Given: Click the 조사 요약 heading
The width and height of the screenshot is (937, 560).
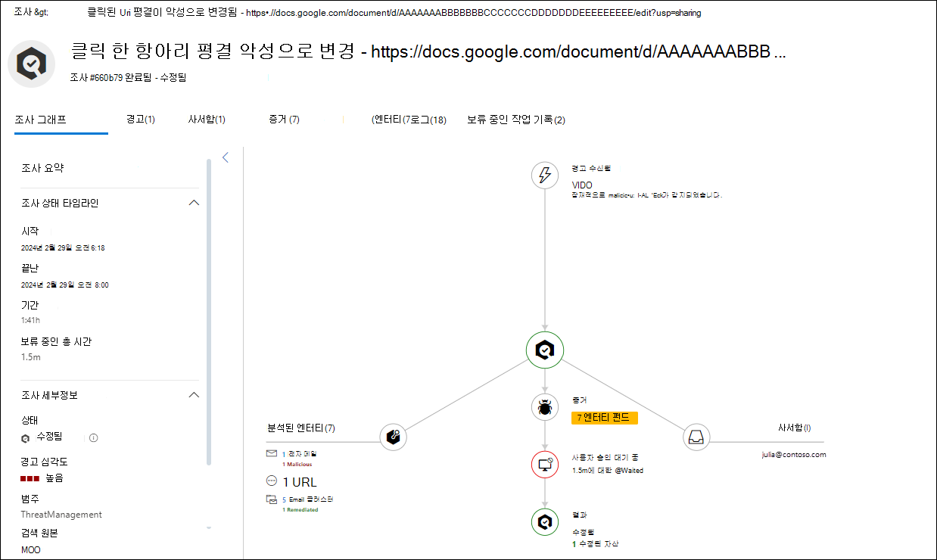Looking at the screenshot, I should coord(42,169).
